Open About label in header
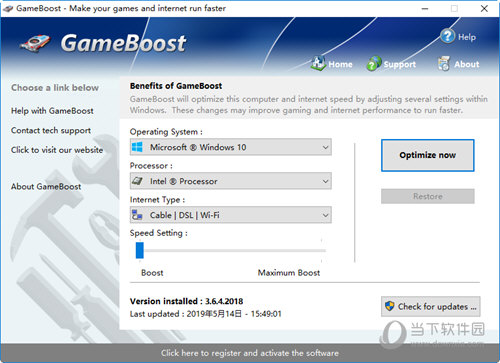The width and height of the screenshot is (500, 363). pos(467,64)
